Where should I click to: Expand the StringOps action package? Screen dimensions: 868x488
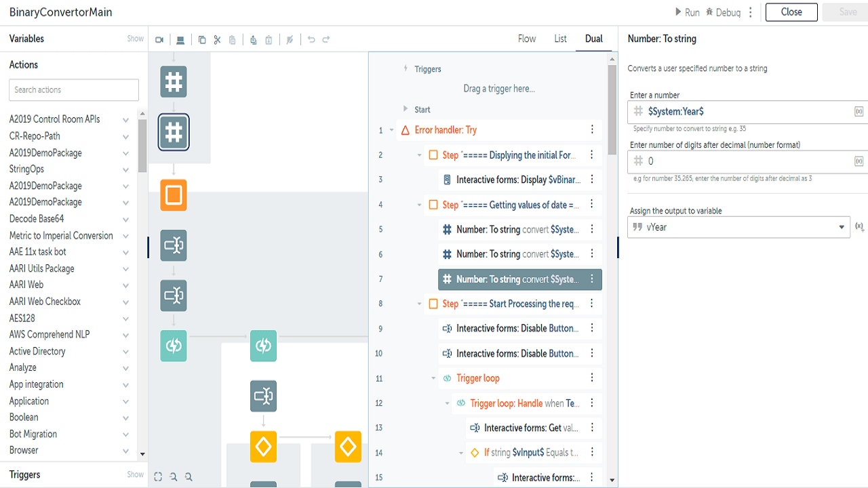click(125, 169)
